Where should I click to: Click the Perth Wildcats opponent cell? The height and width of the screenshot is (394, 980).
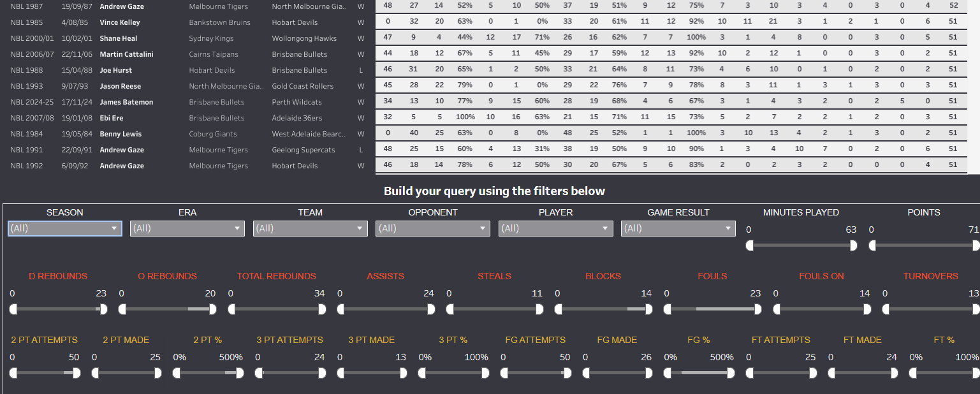pyautogui.click(x=297, y=102)
